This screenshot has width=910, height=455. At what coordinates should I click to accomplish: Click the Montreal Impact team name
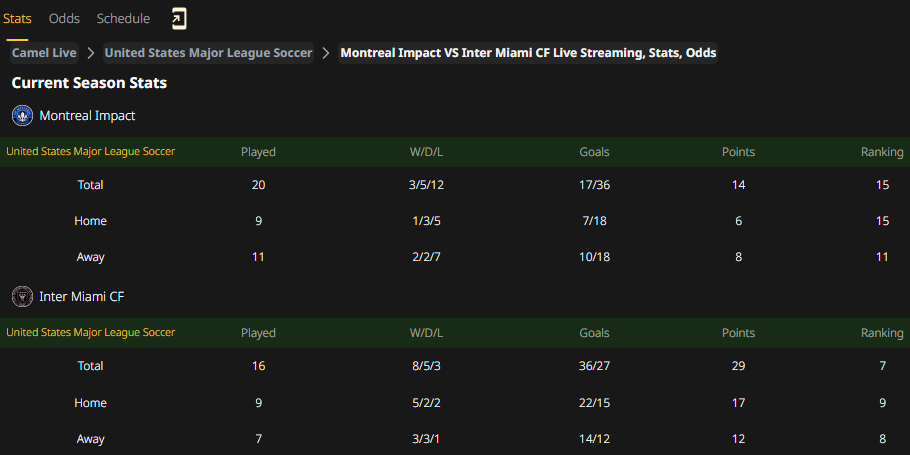[x=87, y=115]
